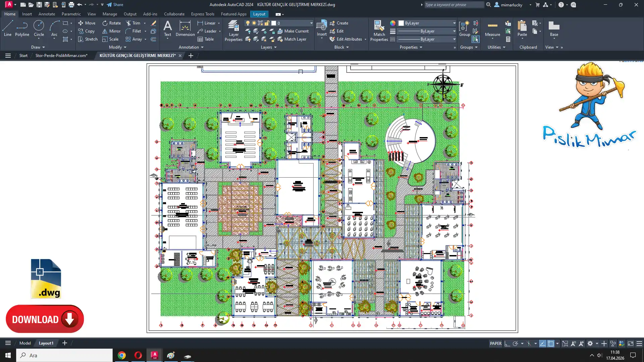Toggle Polar tracking in status bar
The width and height of the screenshot is (644, 362).
coord(516,344)
